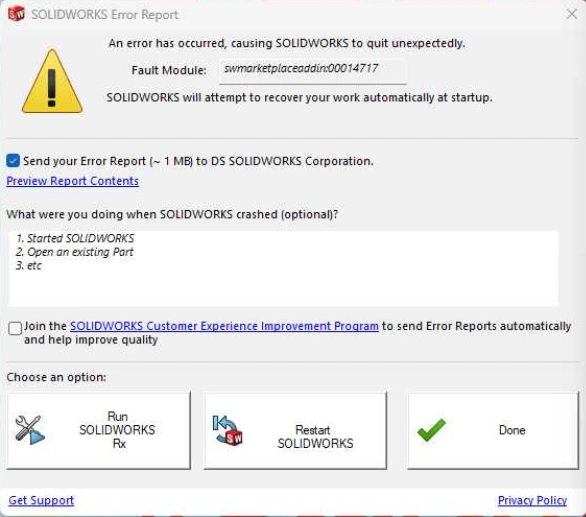Uncheck the Send your Error Report checkbox

click(13, 161)
